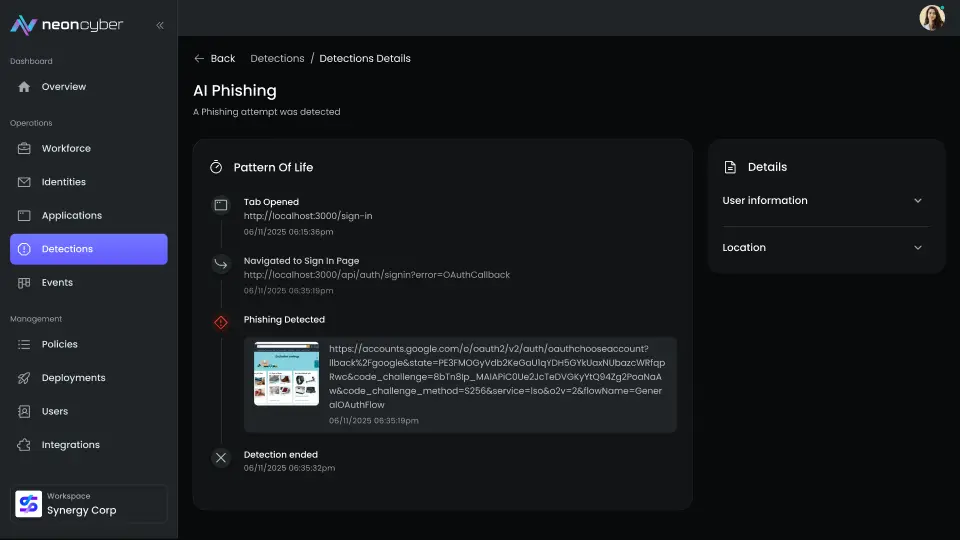
Task: Click the Detection ended X icon
Action: pyautogui.click(x=221, y=458)
